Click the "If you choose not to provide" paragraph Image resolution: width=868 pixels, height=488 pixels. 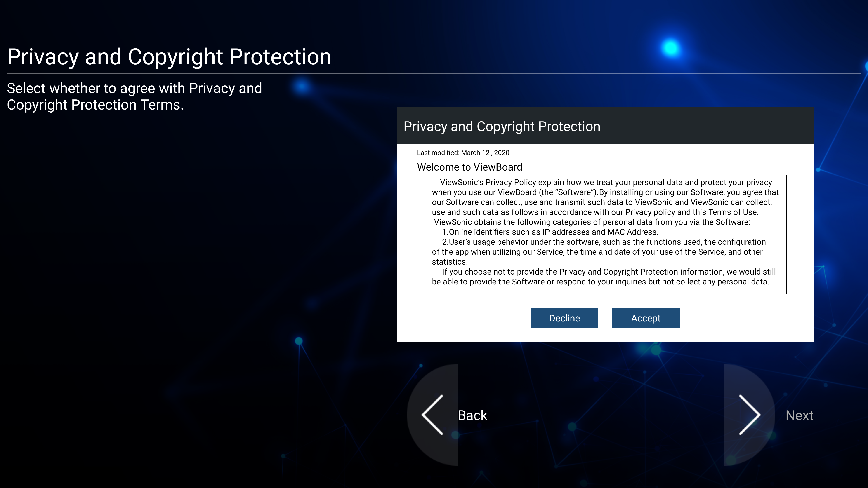[x=604, y=277]
